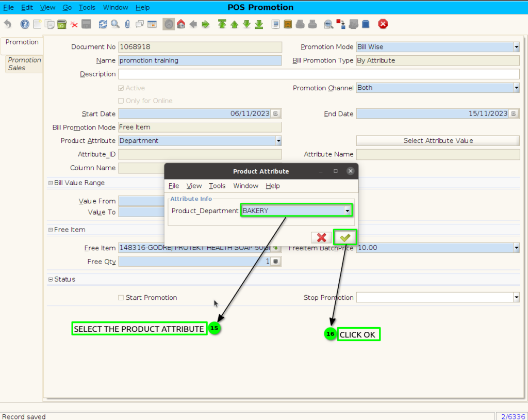The image size is (528, 420).
Task: Open the Edit menu
Action: tap(27, 7)
